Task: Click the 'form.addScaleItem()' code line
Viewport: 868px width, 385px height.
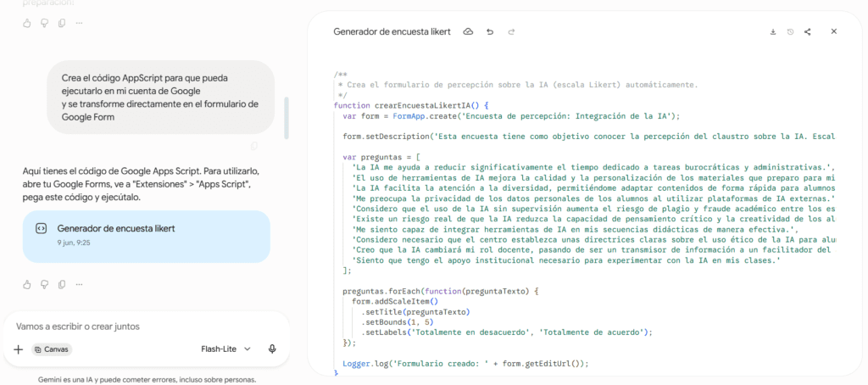Action: click(395, 301)
